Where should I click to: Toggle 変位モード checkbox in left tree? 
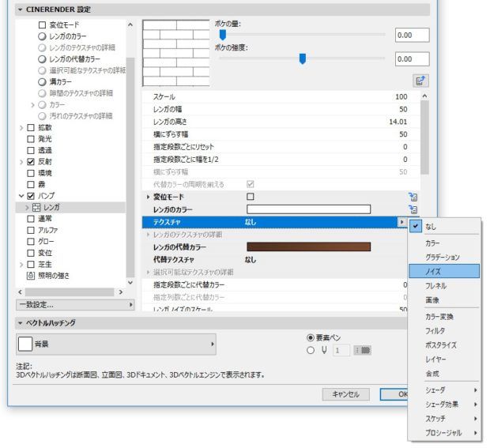42,25
